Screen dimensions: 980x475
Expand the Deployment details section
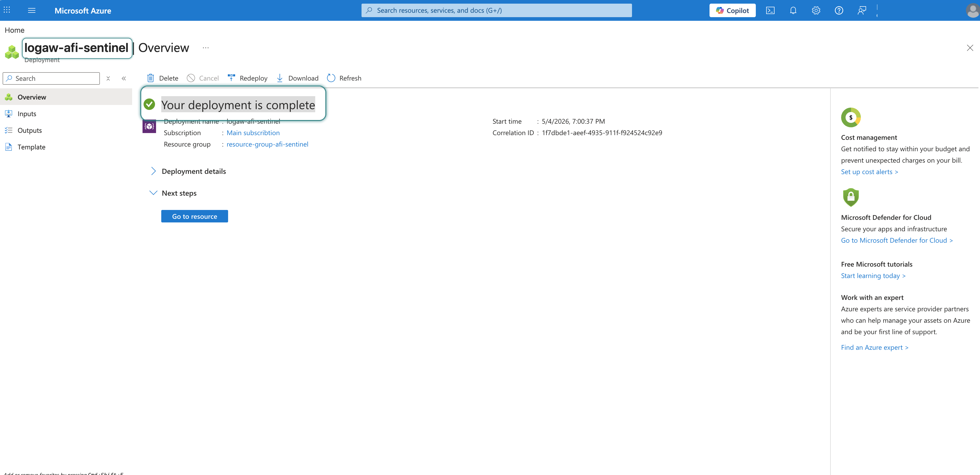point(188,171)
